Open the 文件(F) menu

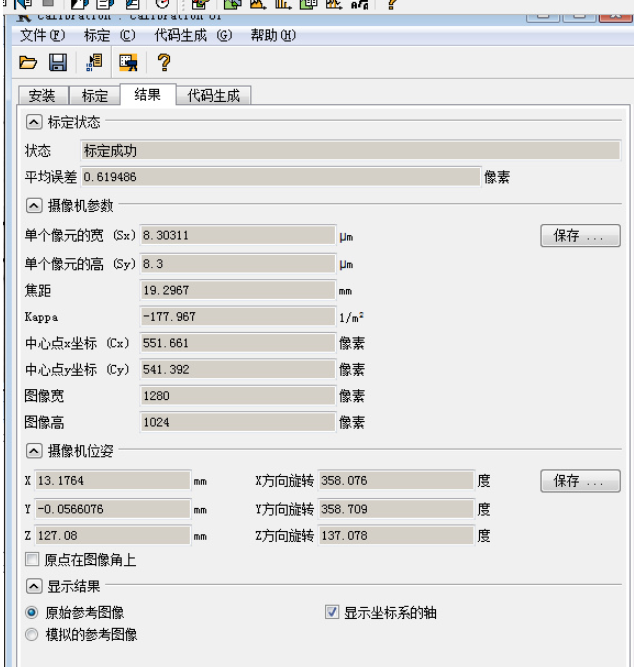43,35
